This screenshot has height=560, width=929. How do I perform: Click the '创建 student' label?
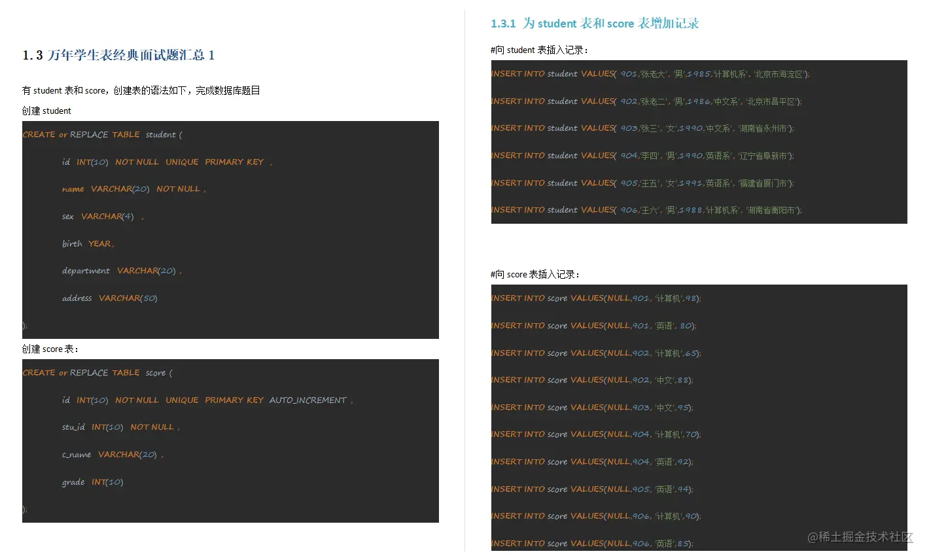[46, 111]
